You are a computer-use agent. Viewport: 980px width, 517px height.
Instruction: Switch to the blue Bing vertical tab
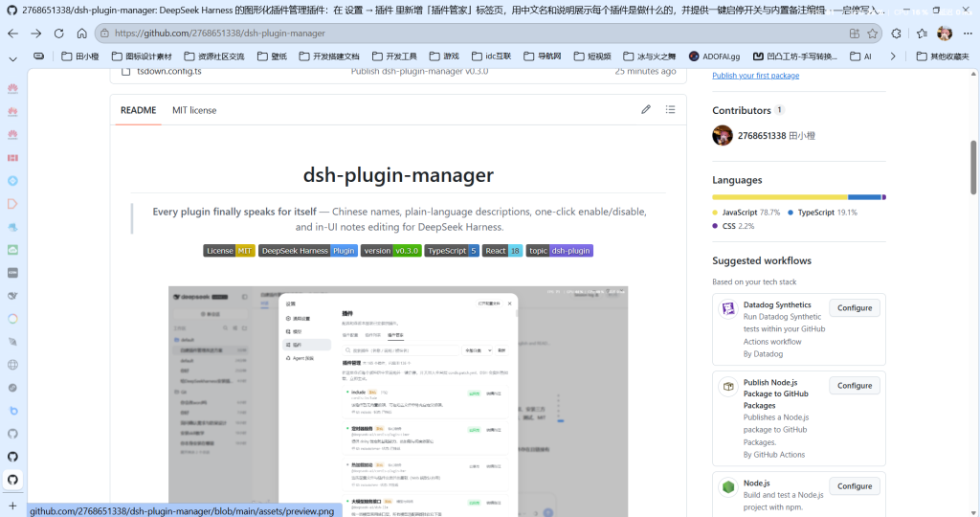12,411
